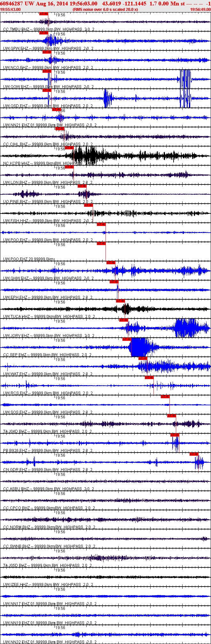Click red pick marker on TA.J04D trace
Viewport: 211px width, 644px height.
coord(171,416)
